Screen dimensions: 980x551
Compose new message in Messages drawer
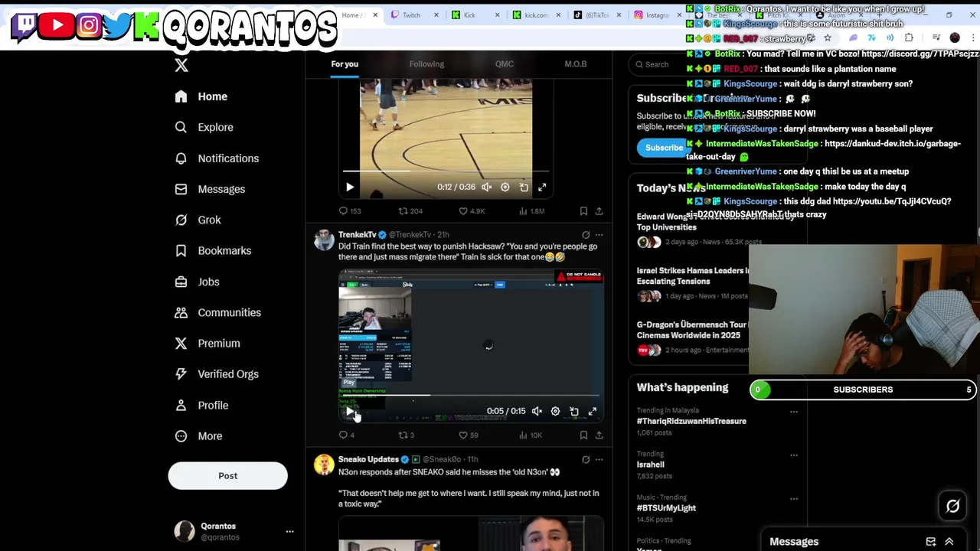(x=930, y=542)
